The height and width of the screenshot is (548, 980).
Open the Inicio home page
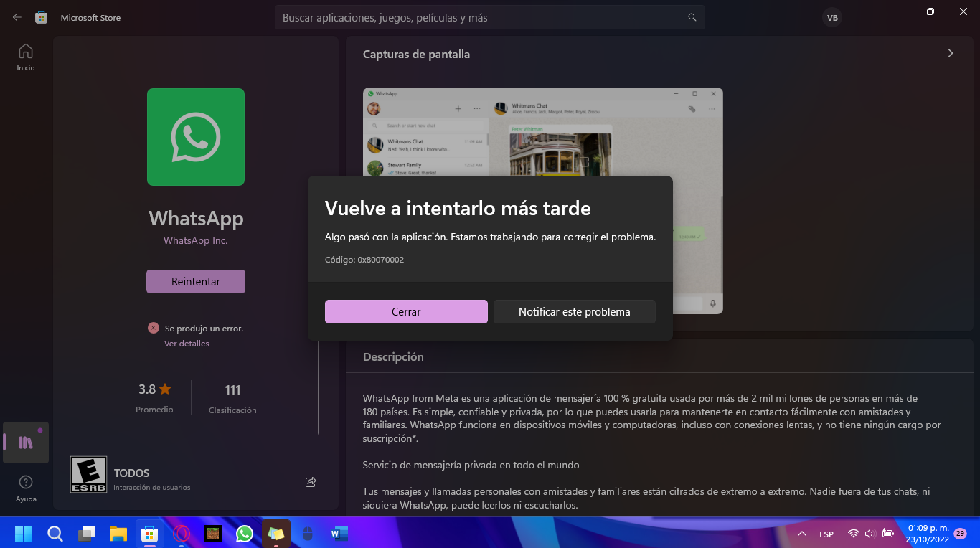[26, 57]
